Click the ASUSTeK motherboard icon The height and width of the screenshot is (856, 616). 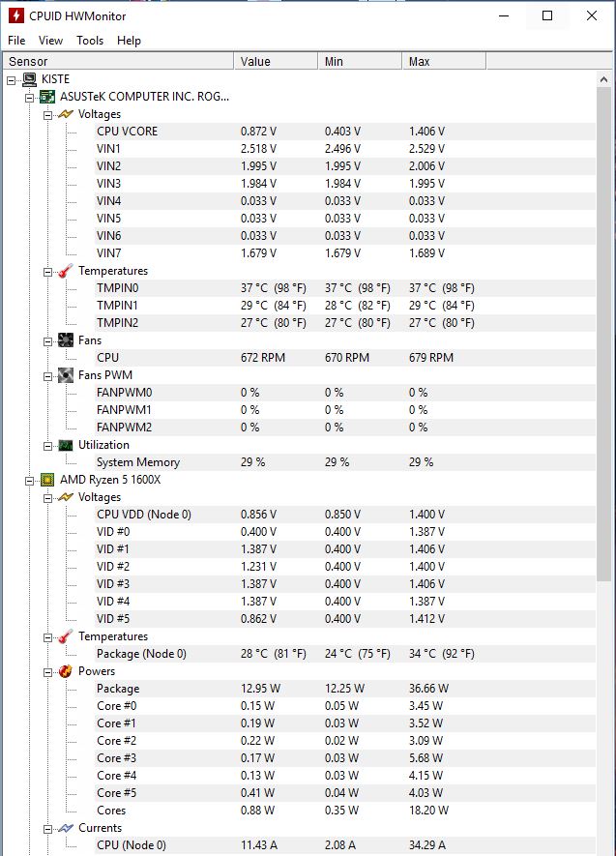47,97
